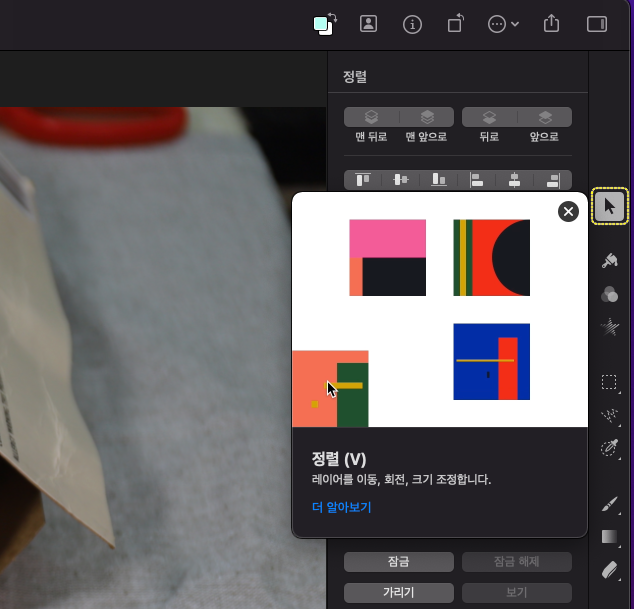Screen dimensions: 634x609
Task: Open the 더 알아보기 link
Action: pyautogui.click(x=342, y=507)
